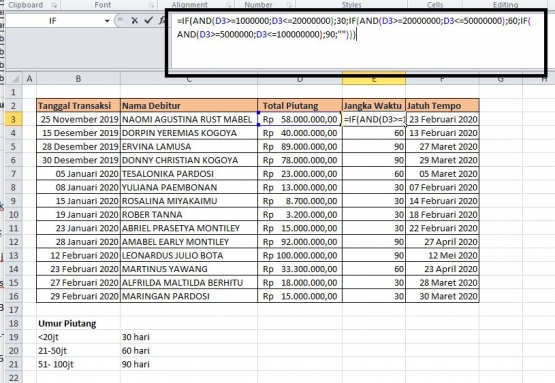The width and height of the screenshot is (555, 383).
Task: Select ALFRILDA MALTILDA BERHITU cell
Action: (x=189, y=283)
